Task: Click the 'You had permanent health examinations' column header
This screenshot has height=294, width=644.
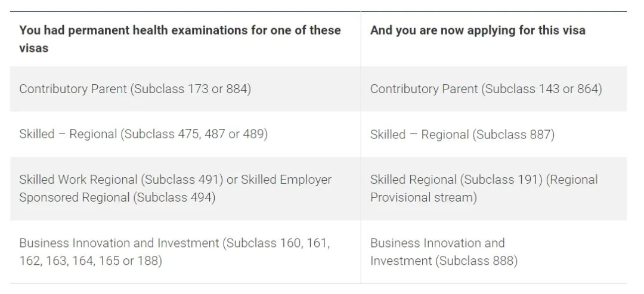Action: pyautogui.click(x=179, y=30)
